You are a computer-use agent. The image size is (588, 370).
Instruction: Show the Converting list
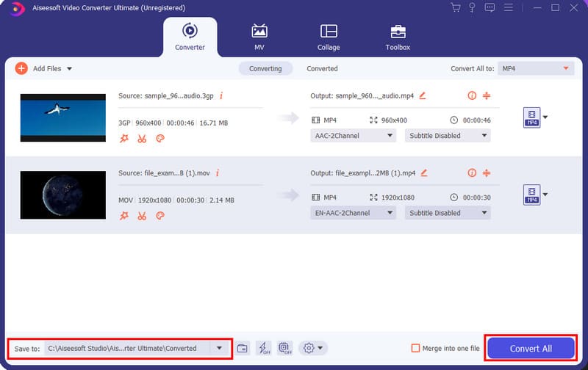[265, 68]
